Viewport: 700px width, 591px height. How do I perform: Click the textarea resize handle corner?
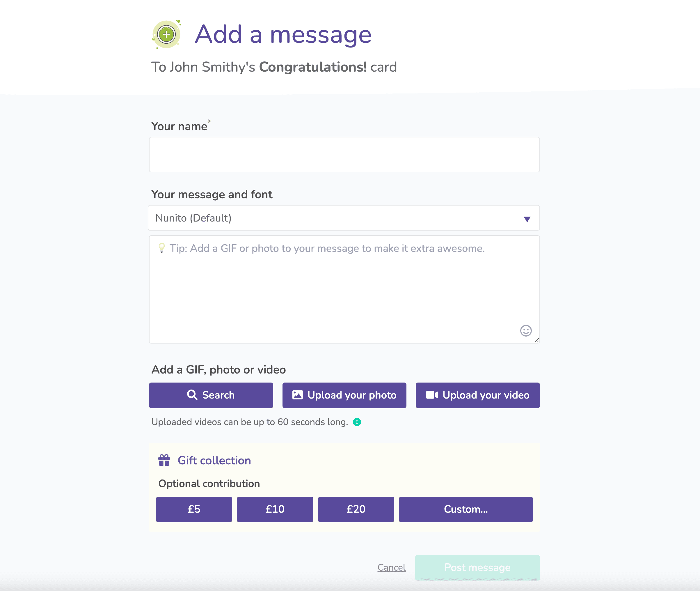[x=536, y=340]
